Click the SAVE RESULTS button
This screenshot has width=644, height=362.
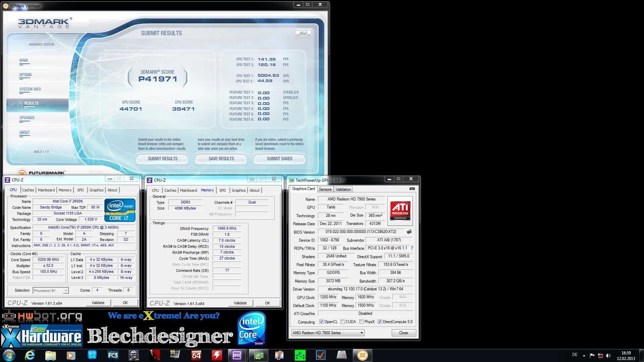221,159
